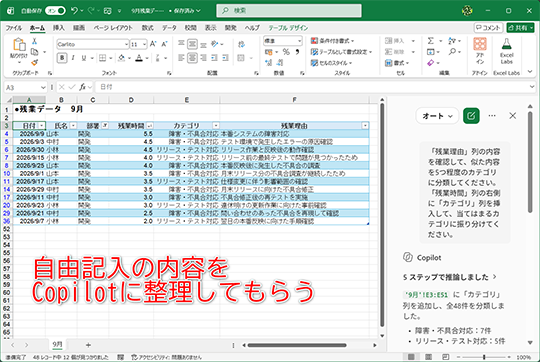Click the Percent Style icon
The height and width of the screenshot is (362, 540).
coord(286,52)
